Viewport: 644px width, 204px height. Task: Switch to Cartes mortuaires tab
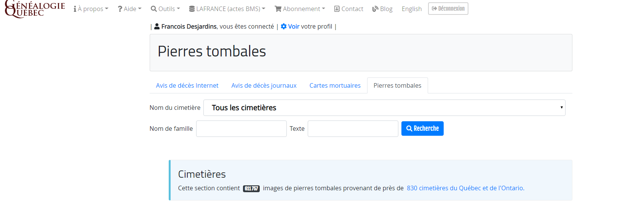[335, 85]
